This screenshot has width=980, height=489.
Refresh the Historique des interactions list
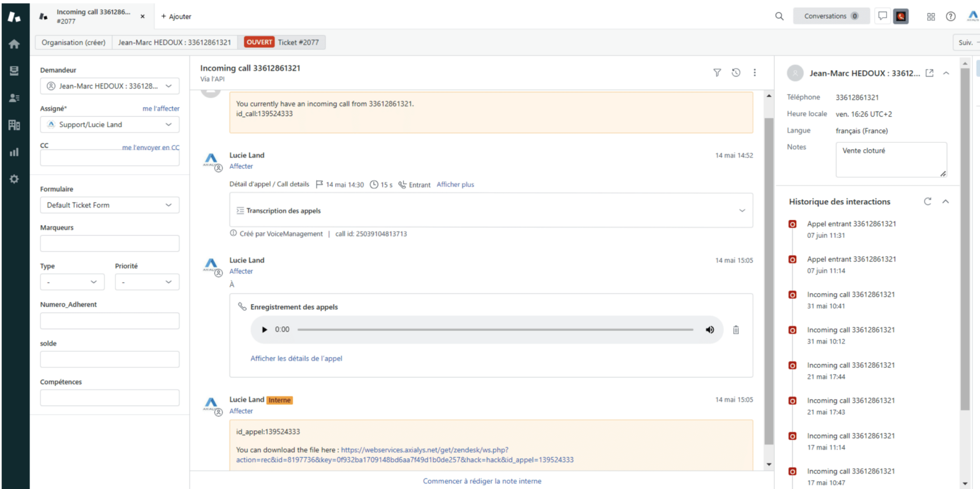click(928, 201)
